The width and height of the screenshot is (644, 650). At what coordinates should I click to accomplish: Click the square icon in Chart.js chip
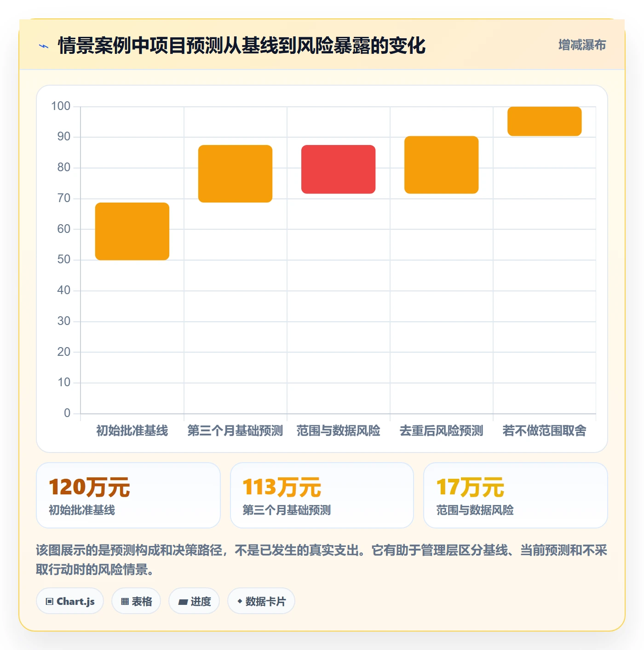(x=50, y=602)
